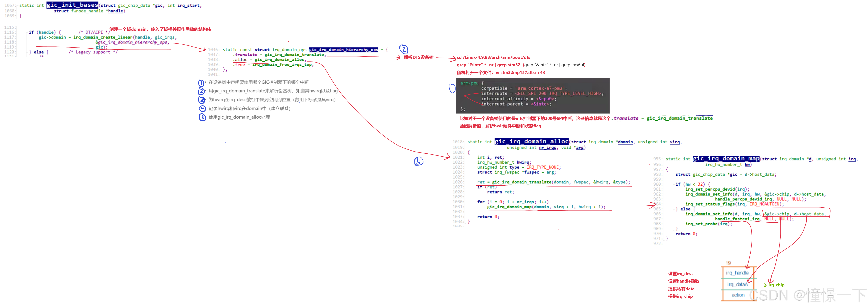868x308 pixels.
Task: Select irq_set_percpu_devid call on line 961
Action: pyautogui.click(x=710, y=190)
